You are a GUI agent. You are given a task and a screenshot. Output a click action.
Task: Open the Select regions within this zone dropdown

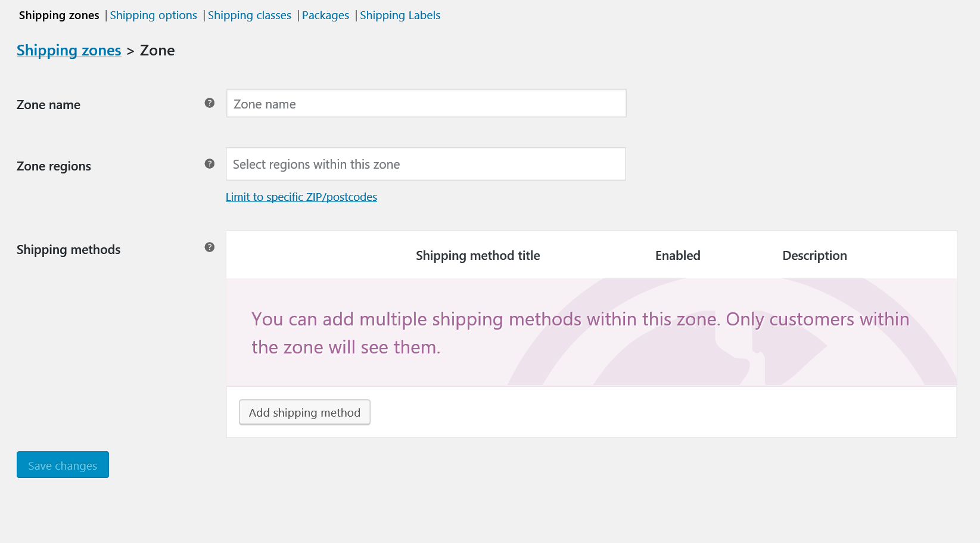[426, 164]
